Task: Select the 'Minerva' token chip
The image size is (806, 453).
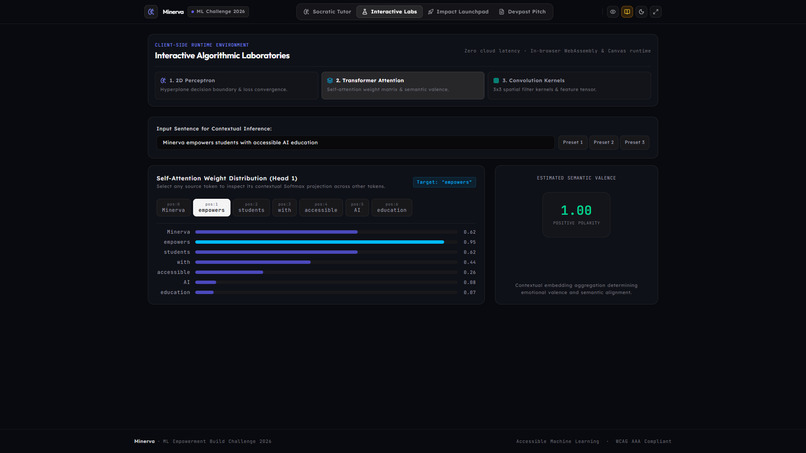Action: pyautogui.click(x=173, y=208)
